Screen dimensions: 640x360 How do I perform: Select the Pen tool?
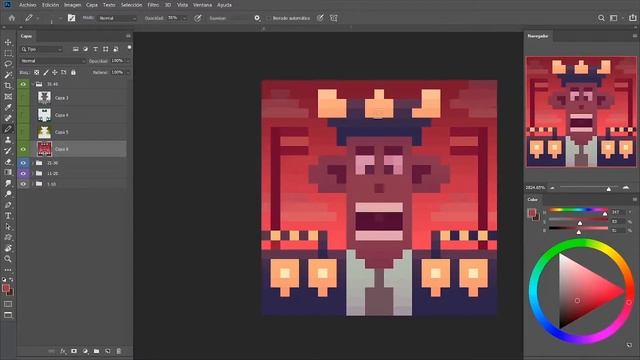tap(8, 204)
